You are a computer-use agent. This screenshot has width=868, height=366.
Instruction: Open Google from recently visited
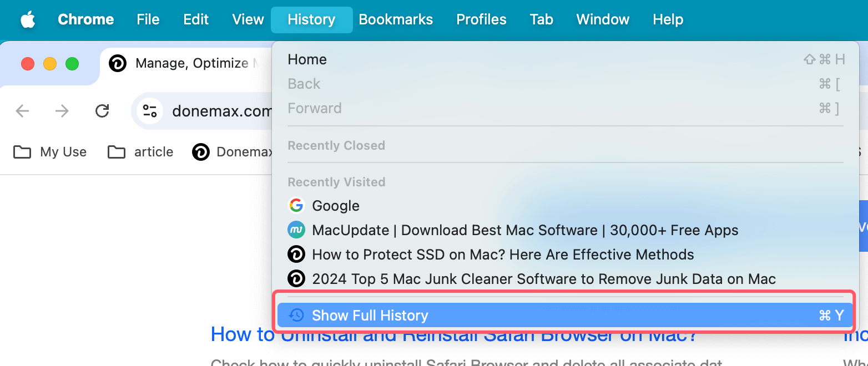[x=336, y=205]
